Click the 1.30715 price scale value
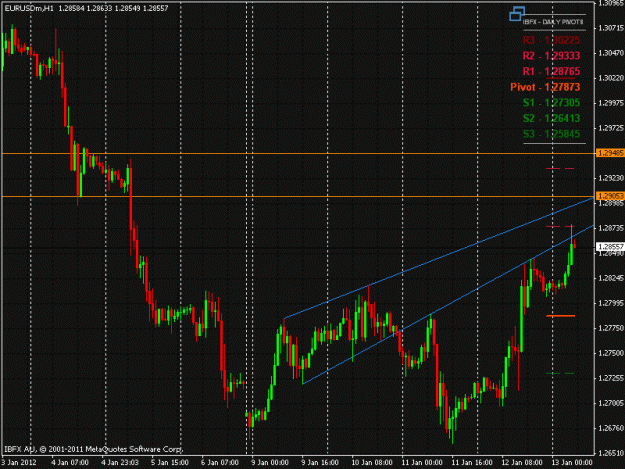This screenshot has height=469, width=625. point(611,28)
